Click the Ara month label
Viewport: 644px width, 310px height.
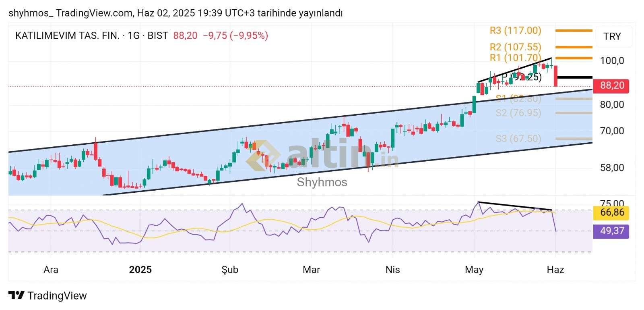(x=51, y=270)
